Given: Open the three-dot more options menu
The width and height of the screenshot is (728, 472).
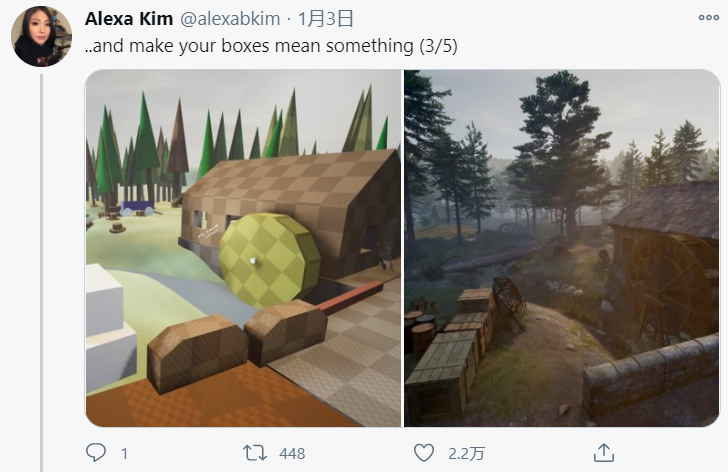Looking at the screenshot, I should click(x=708, y=18).
